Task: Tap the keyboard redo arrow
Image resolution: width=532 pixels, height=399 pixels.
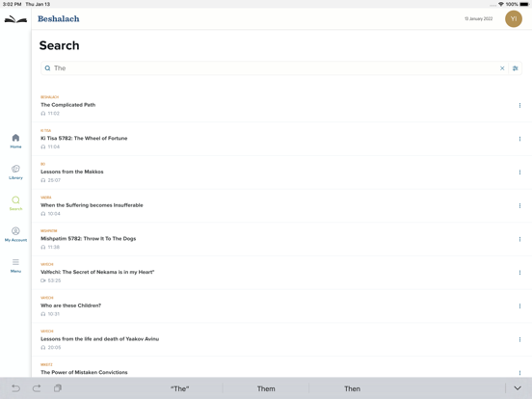Action: 37,388
